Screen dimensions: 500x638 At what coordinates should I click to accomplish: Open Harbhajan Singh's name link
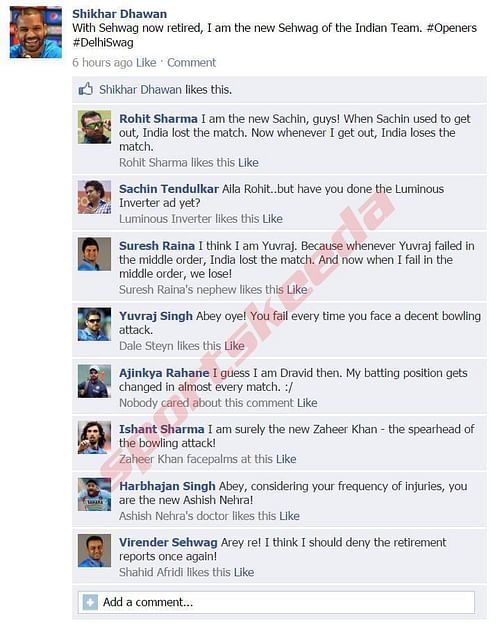tap(167, 486)
